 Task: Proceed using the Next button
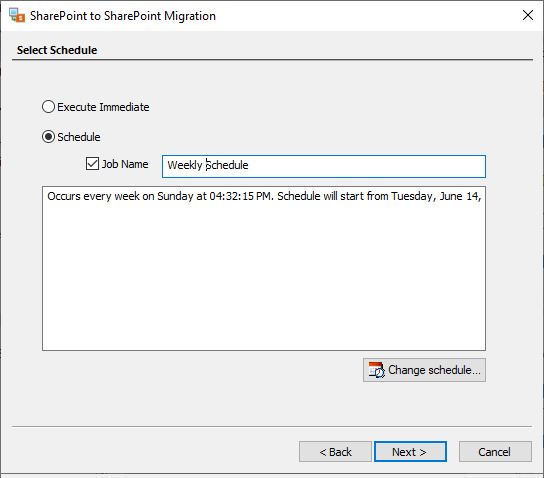[410, 452]
